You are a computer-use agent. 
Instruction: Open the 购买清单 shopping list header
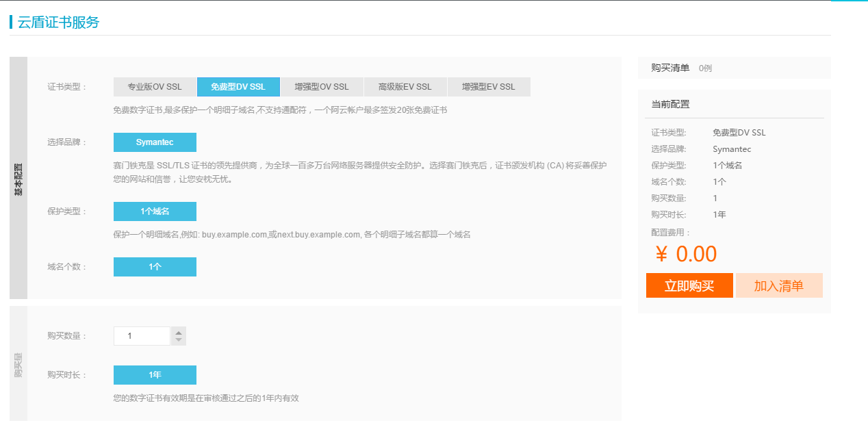[670, 68]
